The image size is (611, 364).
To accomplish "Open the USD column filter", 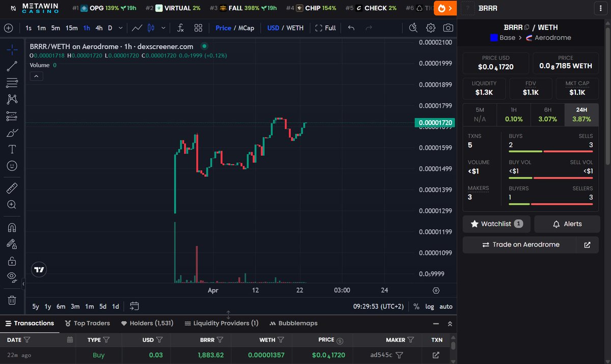I will 159,340.
